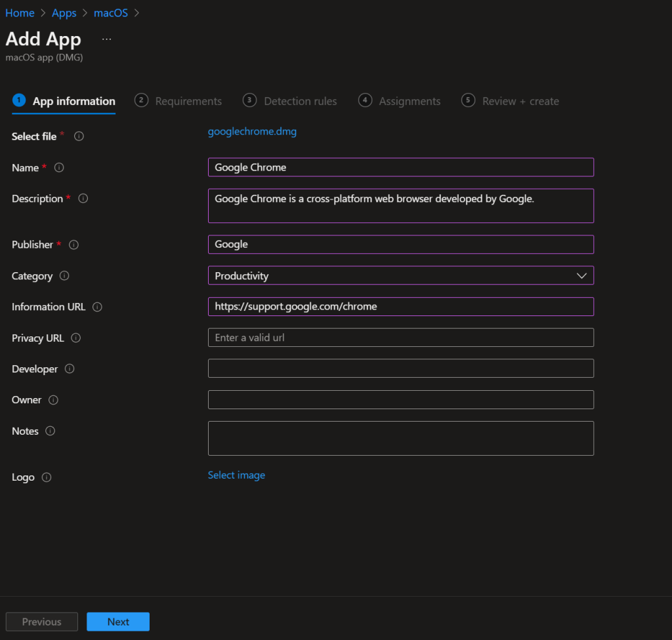
Task: Open the googlechrome.dmg file link
Action: coord(252,132)
